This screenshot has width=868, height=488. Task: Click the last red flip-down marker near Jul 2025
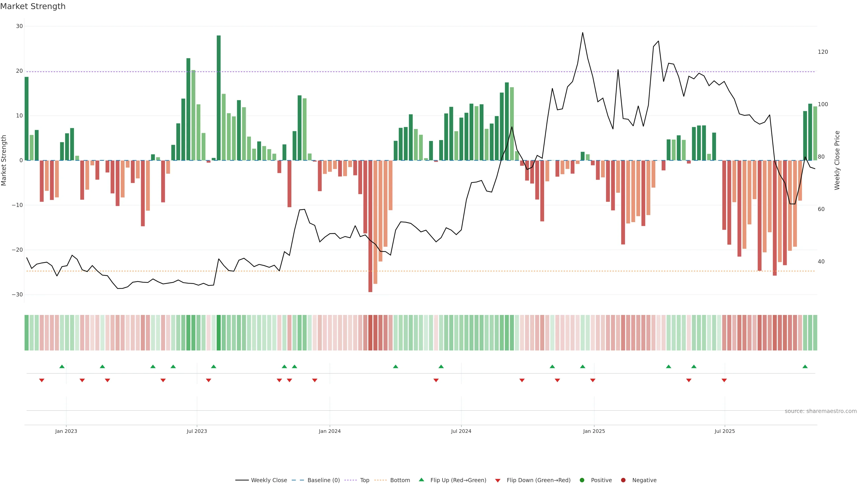coord(724,380)
